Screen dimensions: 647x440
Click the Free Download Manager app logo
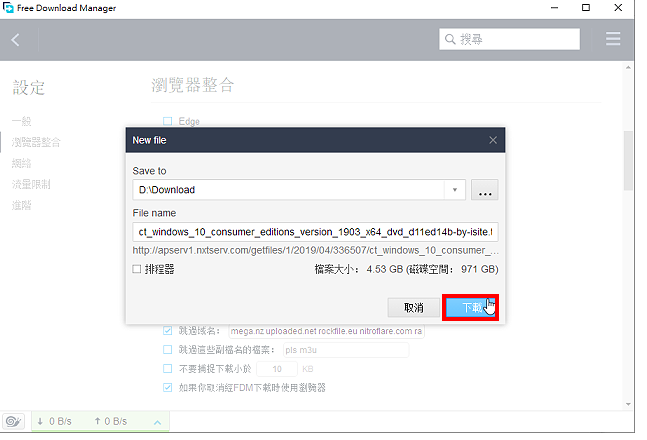coord(8,7)
